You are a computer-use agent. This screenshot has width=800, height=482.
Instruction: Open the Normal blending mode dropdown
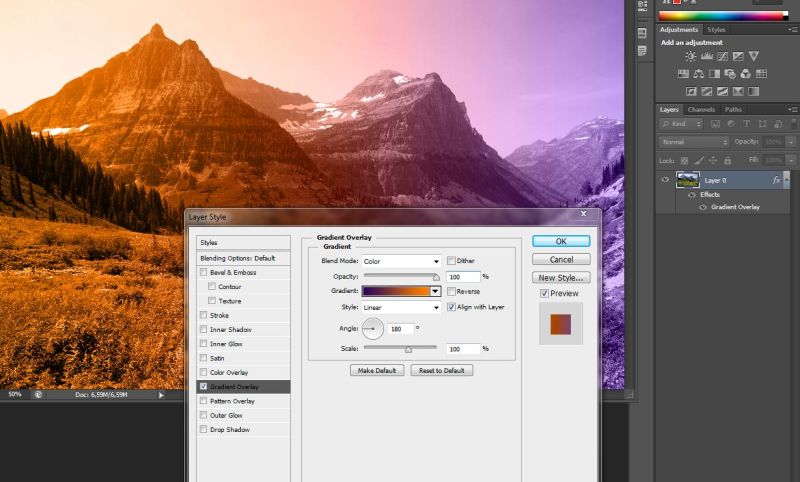(694, 142)
